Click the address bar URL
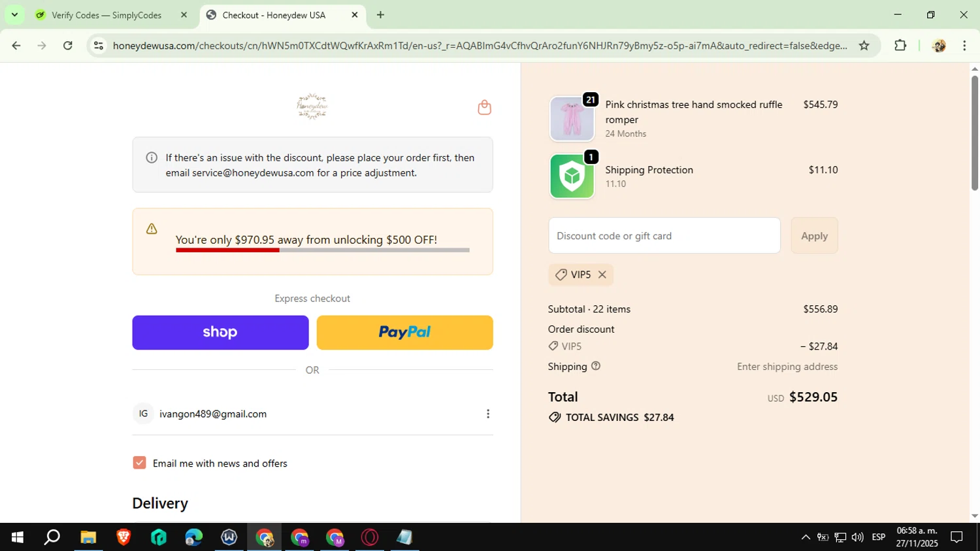 480,46
